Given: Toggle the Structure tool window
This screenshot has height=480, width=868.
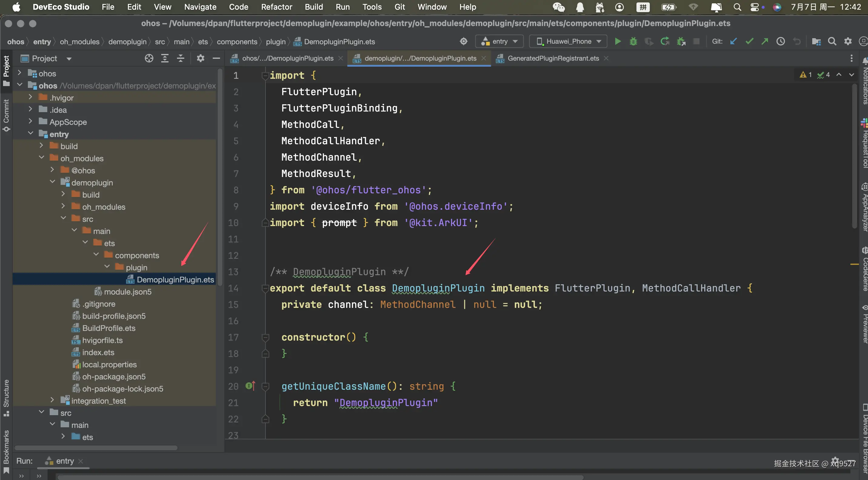Looking at the screenshot, I should [x=6, y=397].
